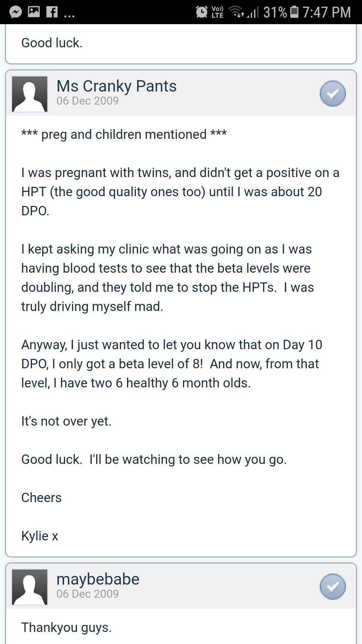The height and width of the screenshot is (644, 362).
Task: Tap the date under Ms Cranky Pants
Action: (x=87, y=101)
